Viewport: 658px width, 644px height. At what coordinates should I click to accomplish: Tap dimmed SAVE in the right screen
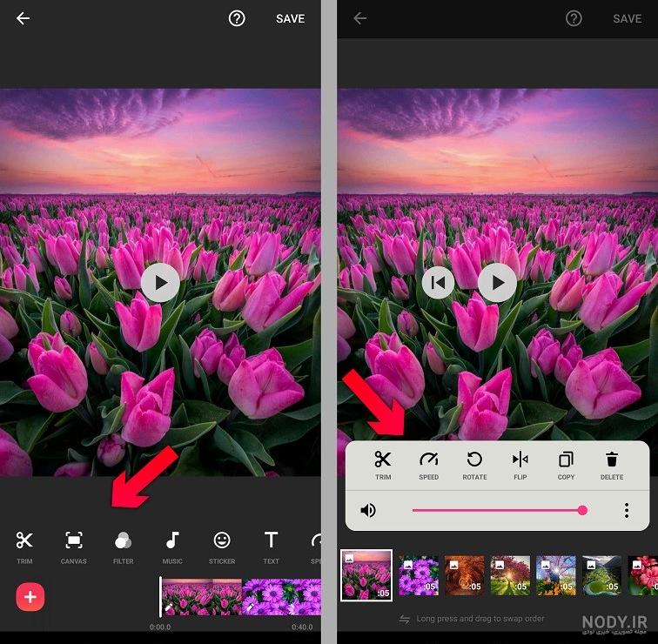pyautogui.click(x=628, y=18)
